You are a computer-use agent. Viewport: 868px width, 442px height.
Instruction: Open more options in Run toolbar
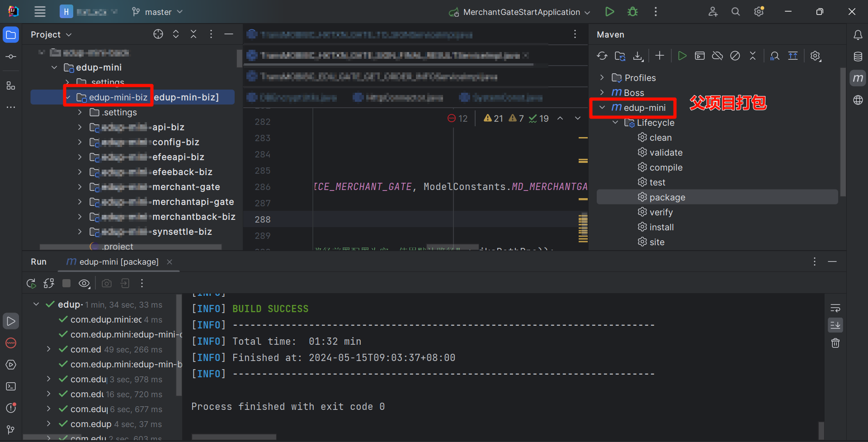click(142, 283)
